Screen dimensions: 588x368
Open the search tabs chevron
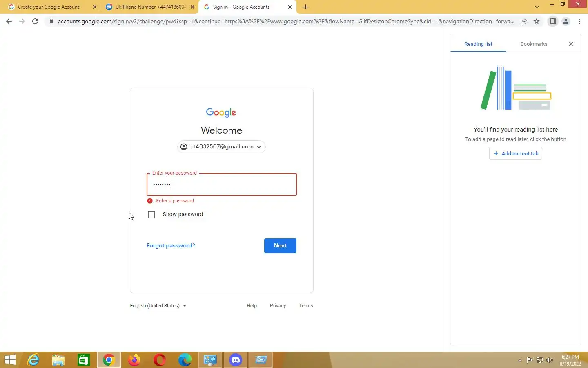click(x=537, y=7)
